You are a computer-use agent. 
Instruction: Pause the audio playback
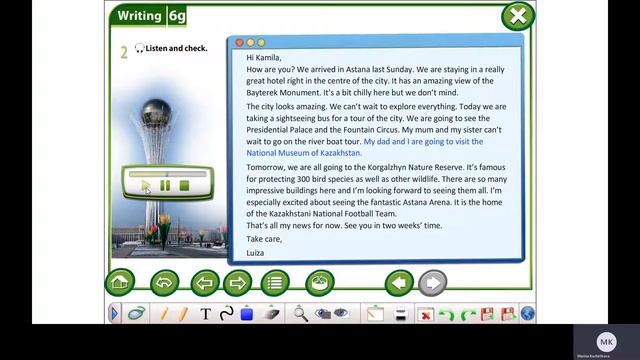click(x=165, y=186)
